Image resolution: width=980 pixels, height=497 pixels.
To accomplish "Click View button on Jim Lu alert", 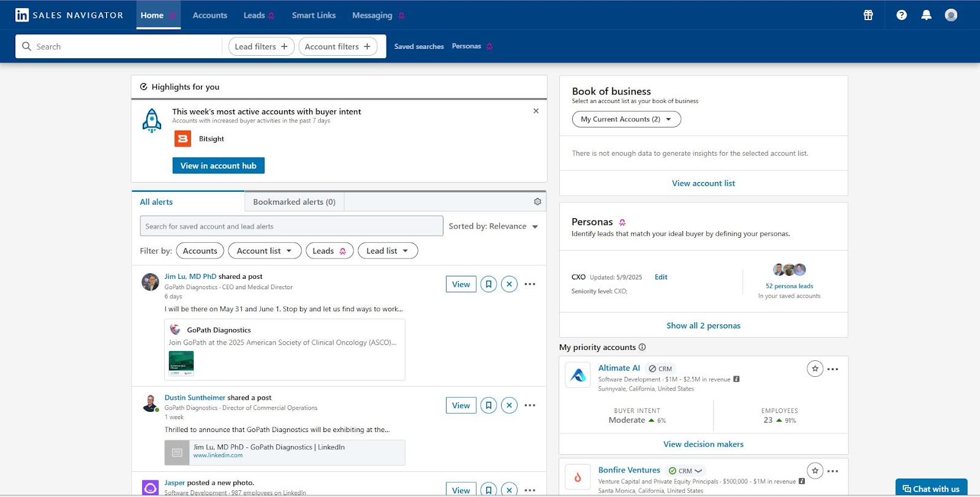I will coord(461,284).
